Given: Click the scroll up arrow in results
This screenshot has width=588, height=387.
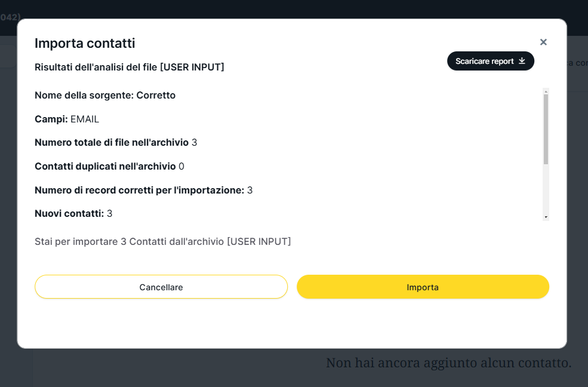Looking at the screenshot, I should click(546, 91).
